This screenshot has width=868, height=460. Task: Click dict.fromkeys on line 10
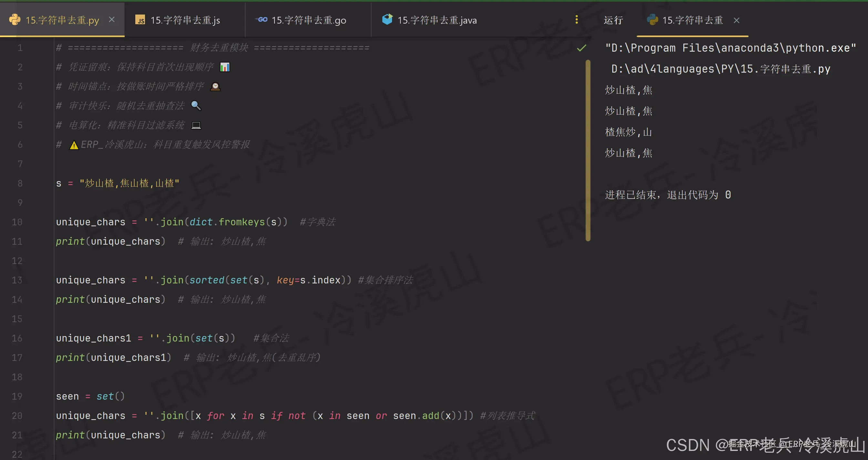click(x=227, y=222)
